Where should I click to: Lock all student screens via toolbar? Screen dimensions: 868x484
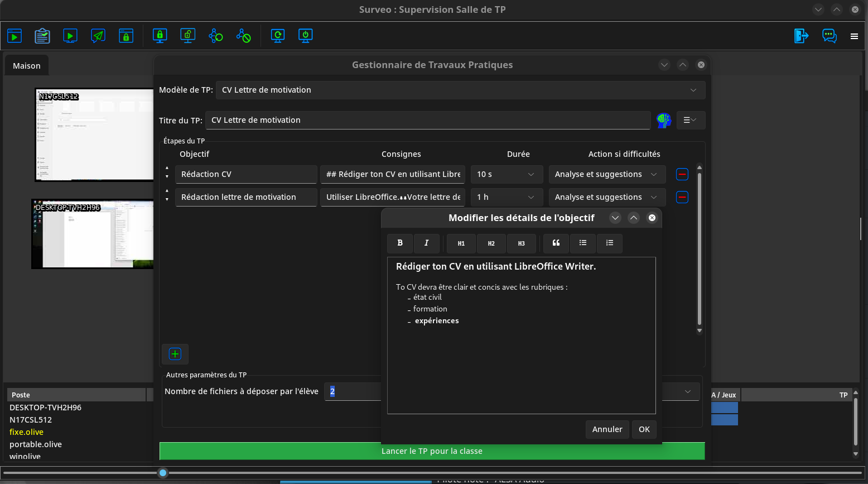tap(160, 35)
